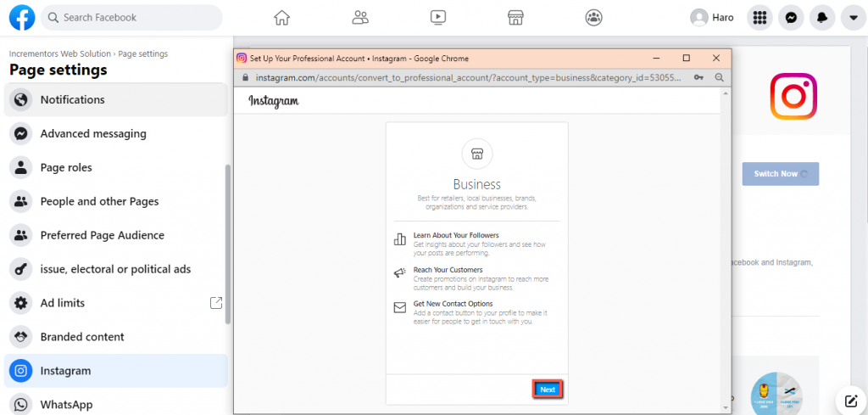Screen dimensions: 868x415
Task: Click the "Learn About Your Followers" text
Action: [x=456, y=235]
